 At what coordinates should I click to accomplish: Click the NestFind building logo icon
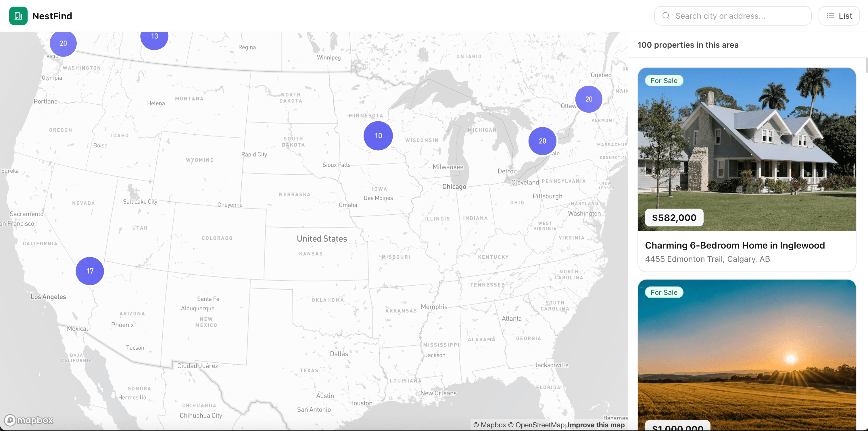[18, 16]
